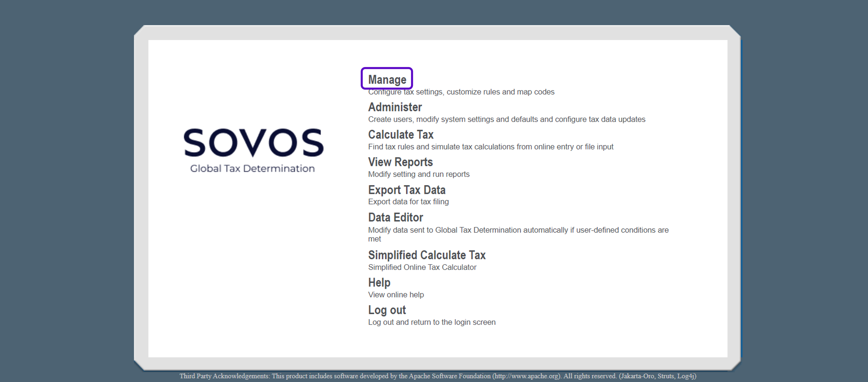Click the SOVOS logo image
Viewport: 868px width, 382px height.
pos(253,149)
